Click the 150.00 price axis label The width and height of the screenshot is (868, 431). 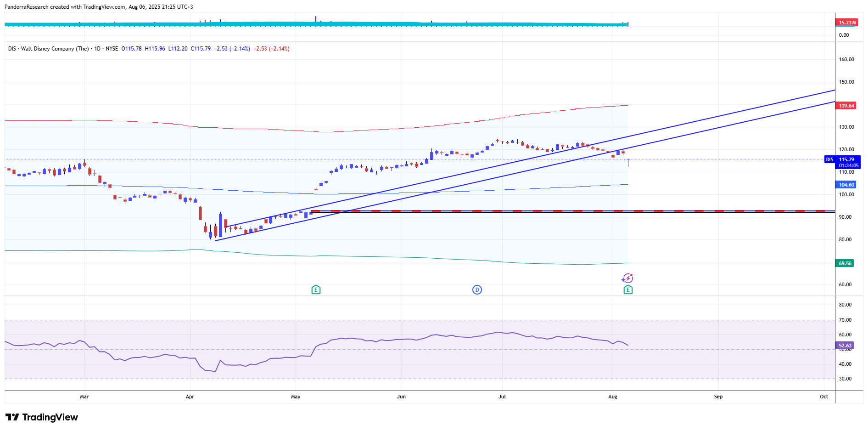846,82
